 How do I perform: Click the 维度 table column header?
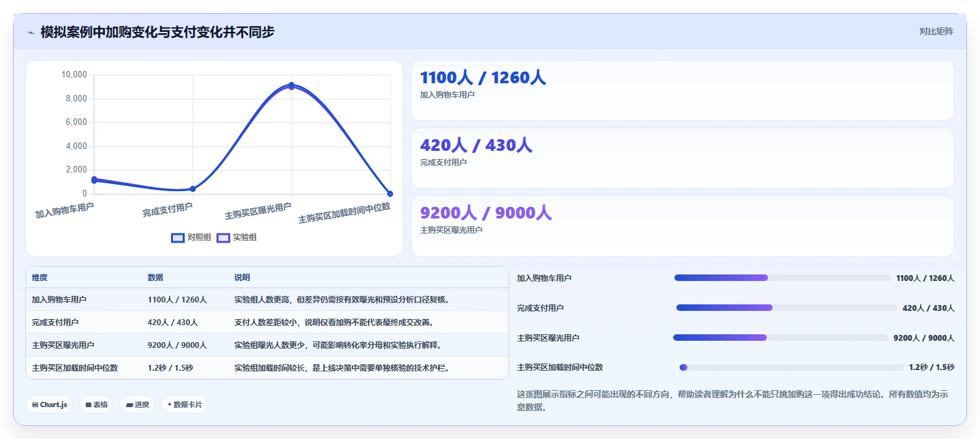coord(40,278)
